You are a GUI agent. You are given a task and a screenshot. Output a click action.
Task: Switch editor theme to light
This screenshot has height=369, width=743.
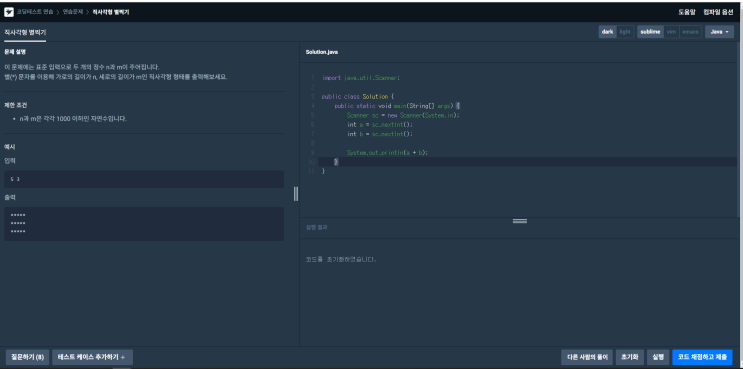pyautogui.click(x=625, y=32)
